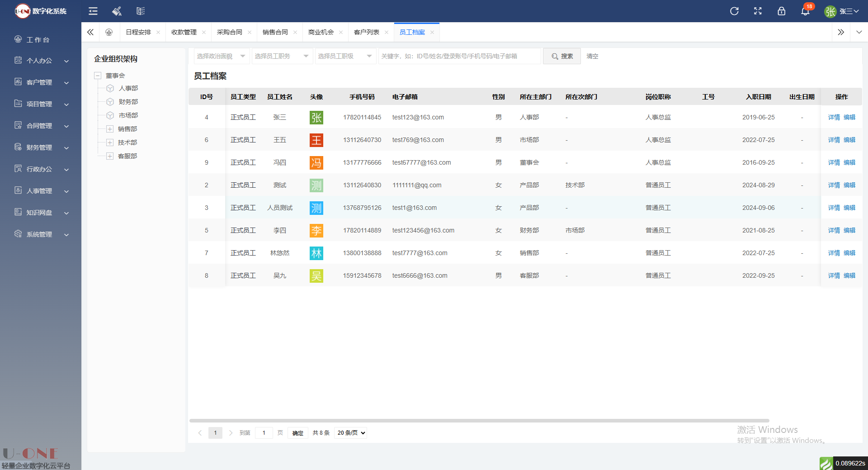This screenshot has width=868, height=470.
Task: Click 编辑 for employee 李四
Action: pos(849,230)
